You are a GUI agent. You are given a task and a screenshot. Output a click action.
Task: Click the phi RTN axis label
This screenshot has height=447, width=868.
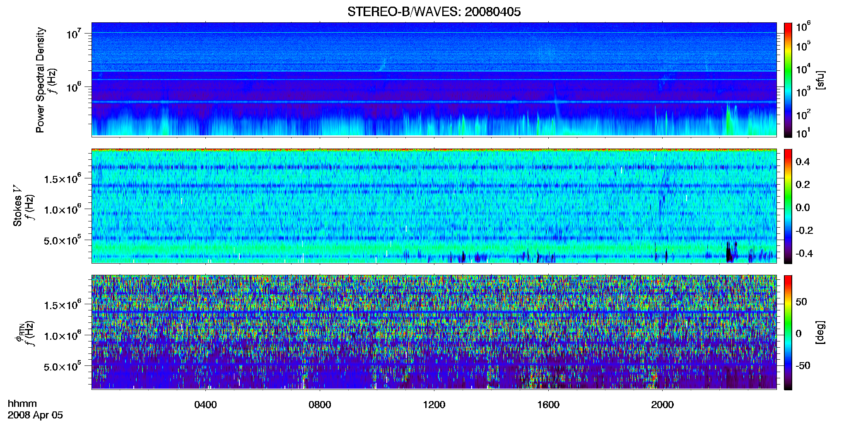[x=19, y=332]
